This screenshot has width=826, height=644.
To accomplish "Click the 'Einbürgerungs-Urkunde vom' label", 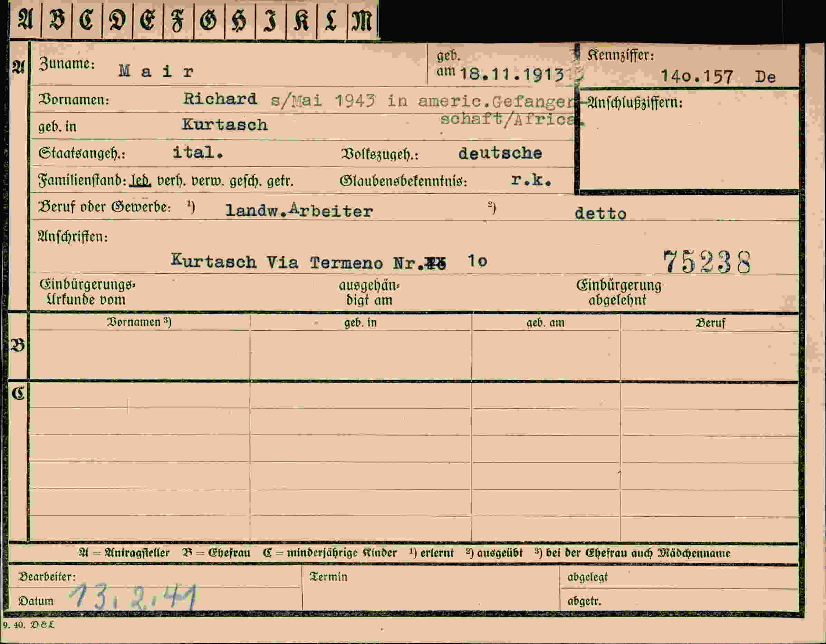I will (x=87, y=292).
